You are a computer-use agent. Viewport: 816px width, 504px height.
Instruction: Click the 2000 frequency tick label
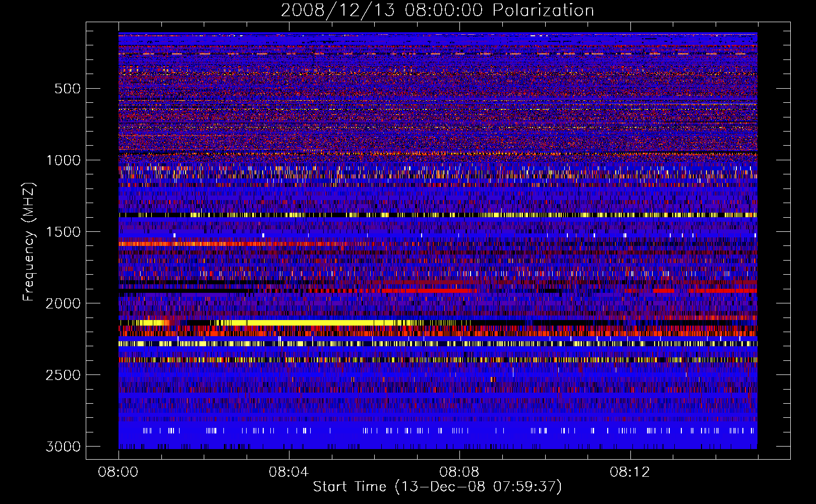tap(64, 303)
